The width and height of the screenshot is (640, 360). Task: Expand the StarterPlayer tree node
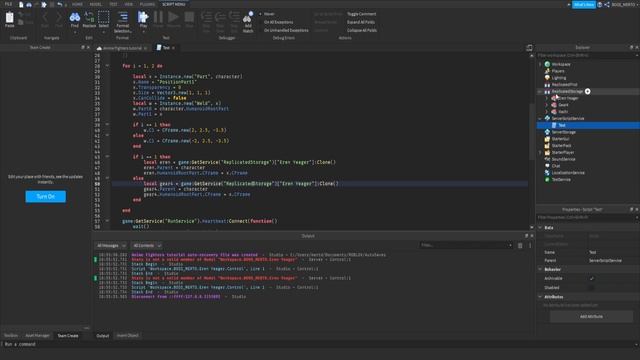tap(540, 152)
